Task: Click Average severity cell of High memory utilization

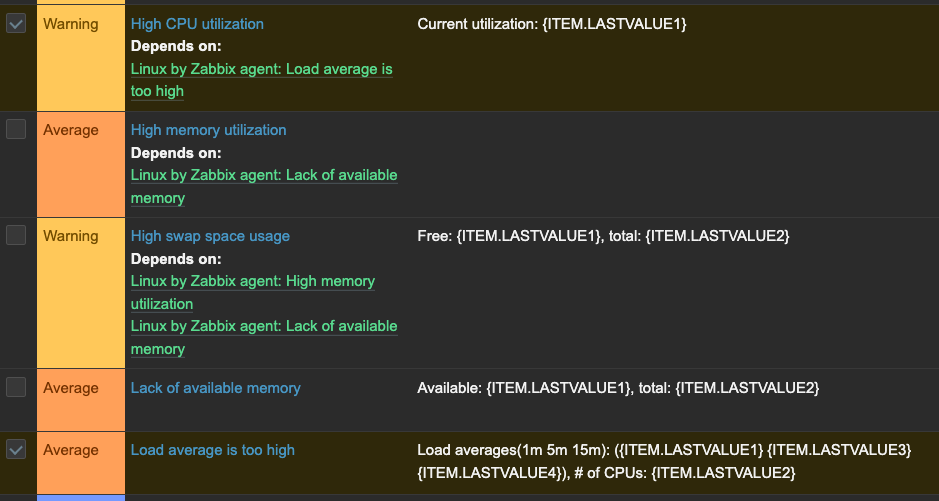Action: (x=81, y=165)
